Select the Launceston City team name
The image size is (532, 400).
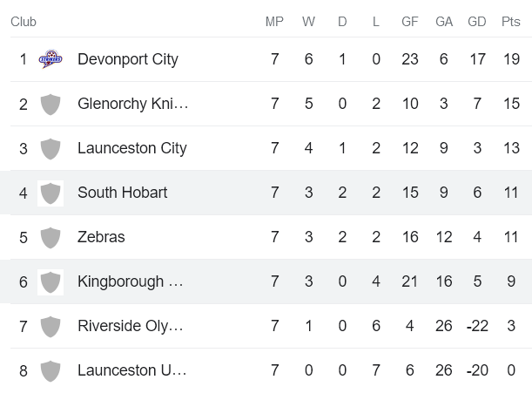tap(131, 148)
